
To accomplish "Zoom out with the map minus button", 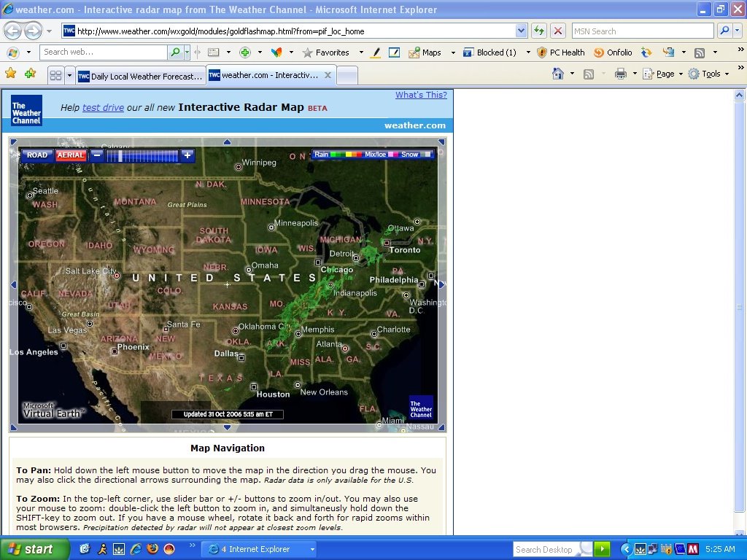I will (97, 155).
